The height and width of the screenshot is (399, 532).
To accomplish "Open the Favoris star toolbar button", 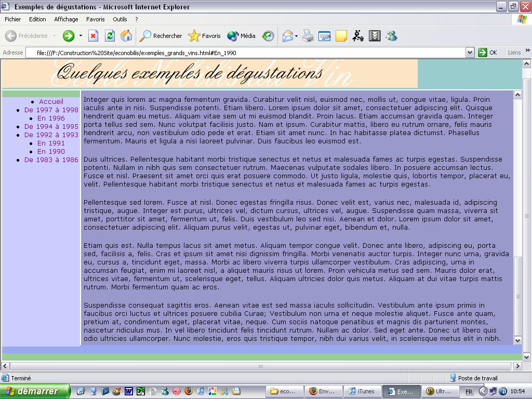I will click(x=204, y=36).
